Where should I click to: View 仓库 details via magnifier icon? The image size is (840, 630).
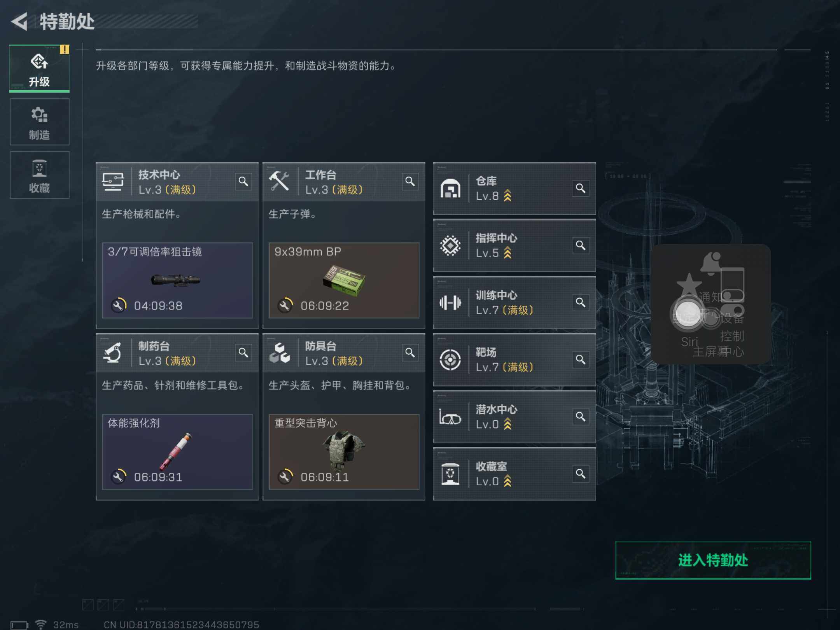581,188
